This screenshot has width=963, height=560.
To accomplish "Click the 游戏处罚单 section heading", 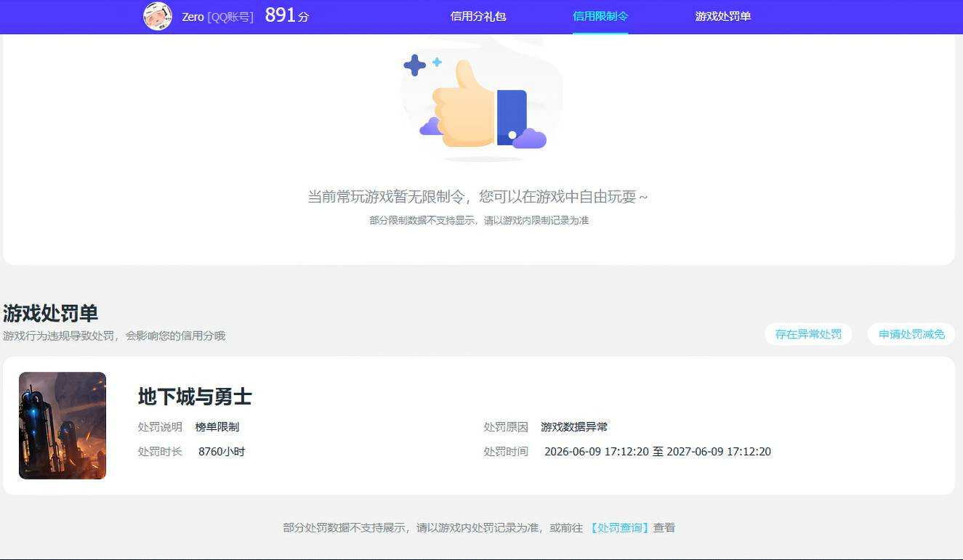I will pos(51,314).
